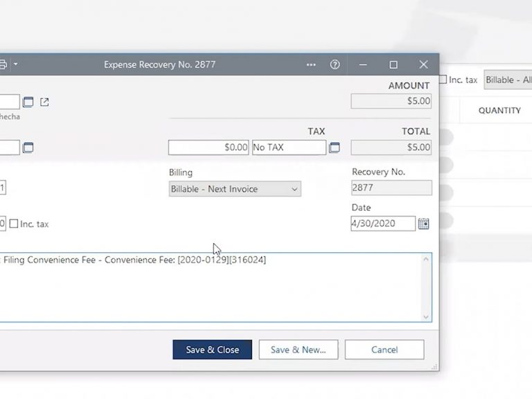Open the Billing dropdown Billable - Next Invoice

235,189
